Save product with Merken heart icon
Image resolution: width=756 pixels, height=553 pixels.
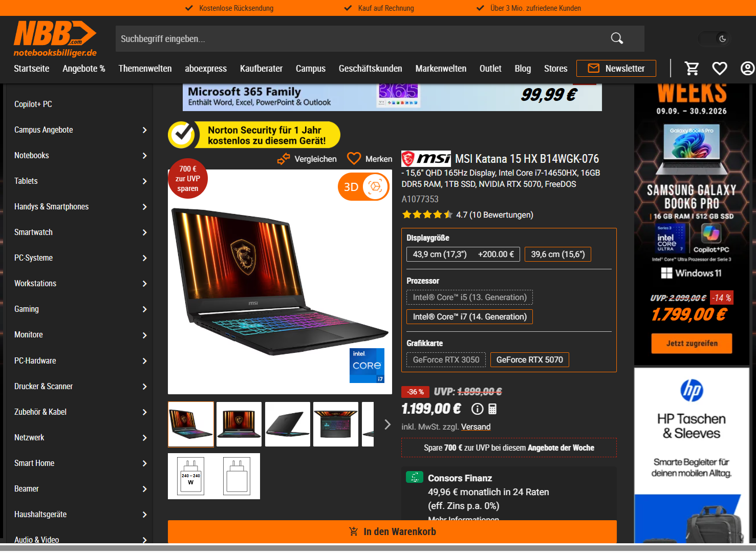point(354,159)
